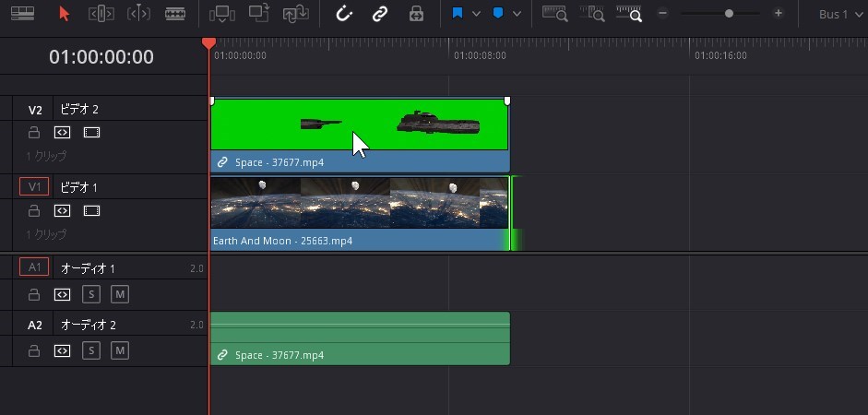Click the Insert clip icon
This screenshot has width=868, height=415.
click(x=222, y=14)
